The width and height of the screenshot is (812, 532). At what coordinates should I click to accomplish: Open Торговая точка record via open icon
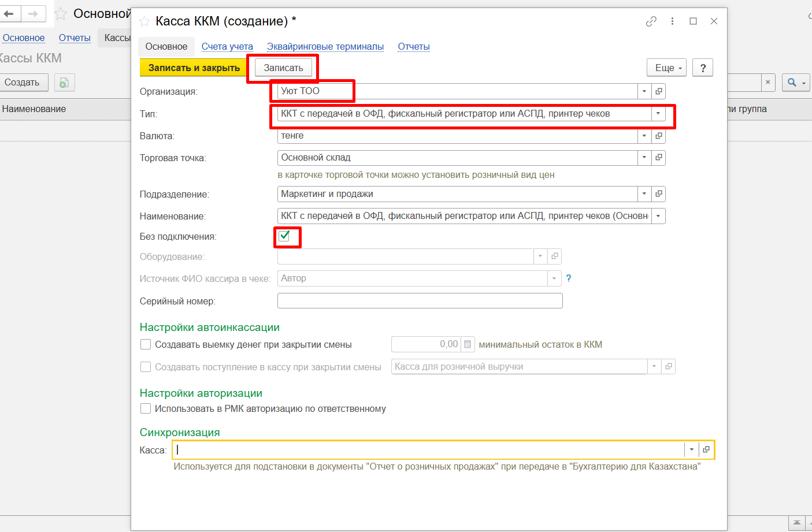tap(658, 158)
